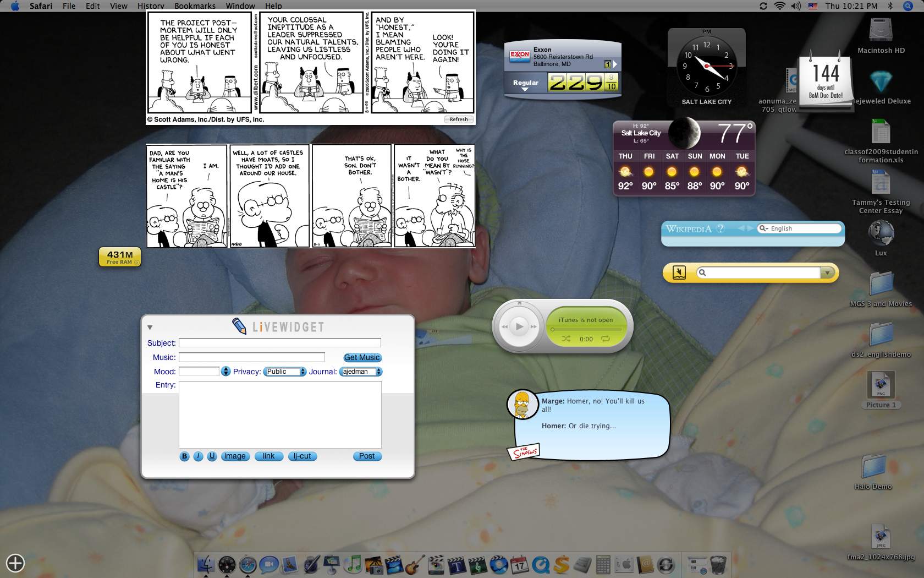Click the Wikipedia widget search field
The height and width of the screenshot is (578, 924).
tap(800, 228)
